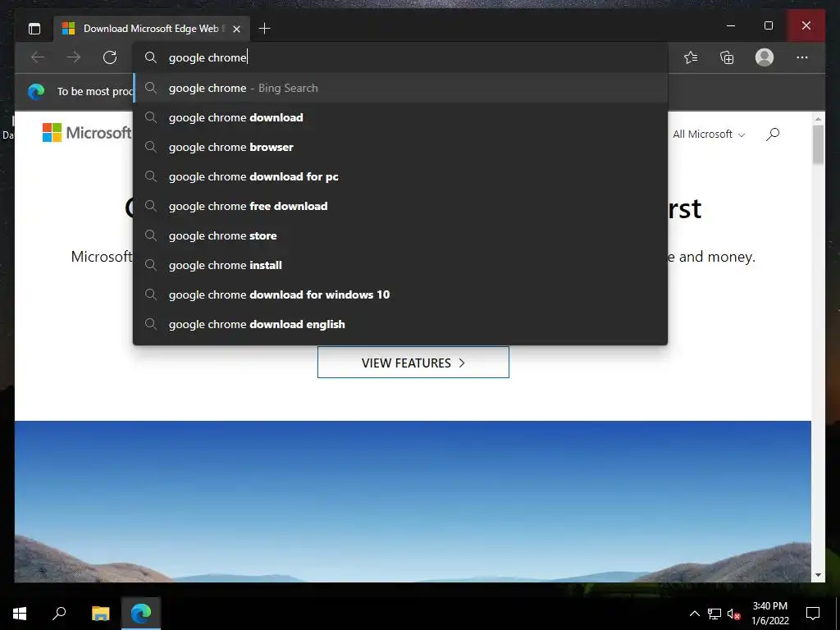The height and width of the screenshot is (630, 840).
Task: Pick google chrome free download suggestion
Action: 400,206
